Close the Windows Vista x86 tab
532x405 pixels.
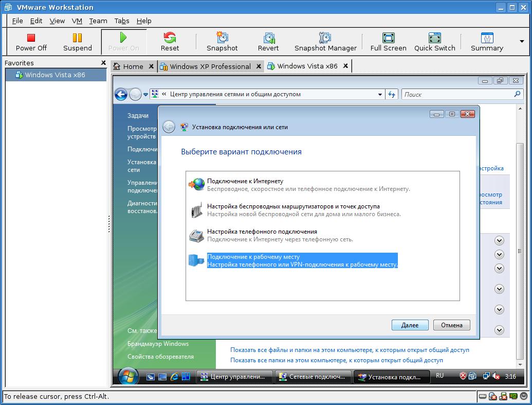(x=345, y=66)
